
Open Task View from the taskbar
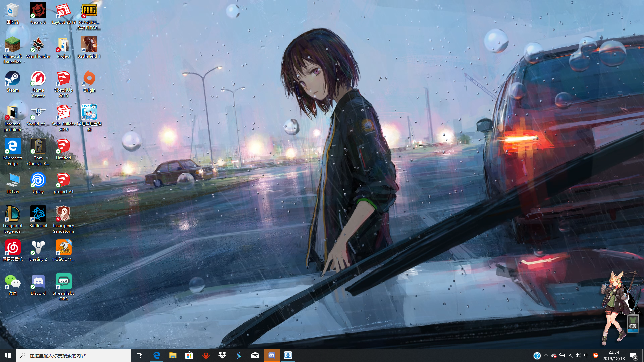tap(140, 355)
